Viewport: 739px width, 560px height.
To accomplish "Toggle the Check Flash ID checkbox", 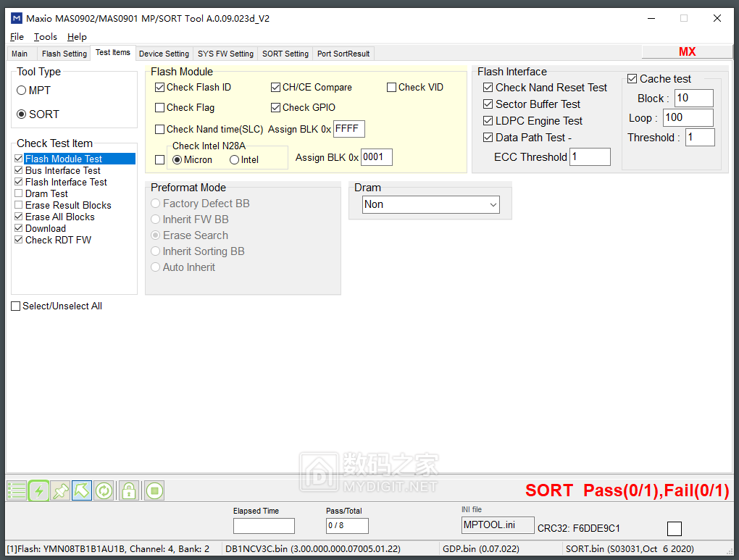I will (x=160, y=87).
